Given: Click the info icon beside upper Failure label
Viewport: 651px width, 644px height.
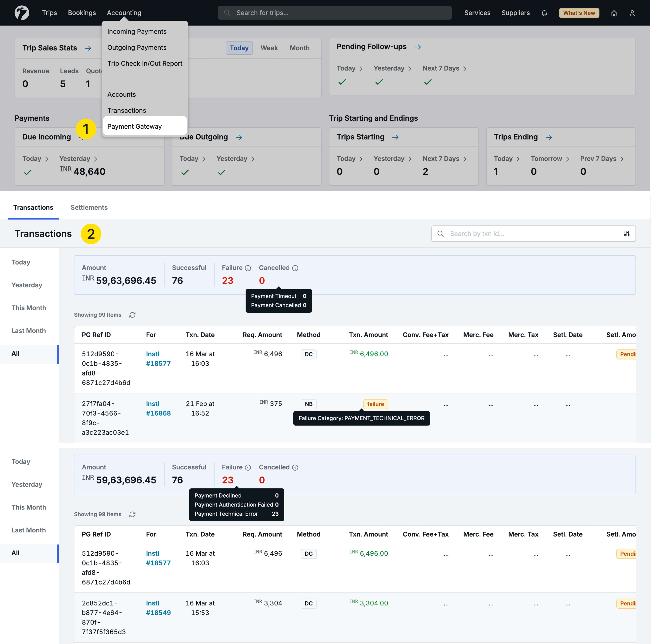Looking at the screenshot, I should click(x=248, y=268).
